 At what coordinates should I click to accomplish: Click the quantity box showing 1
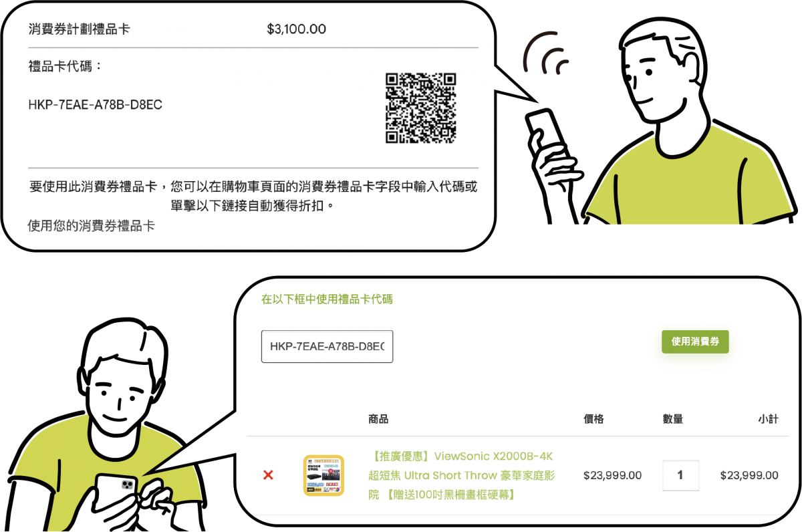coord(680,475)
